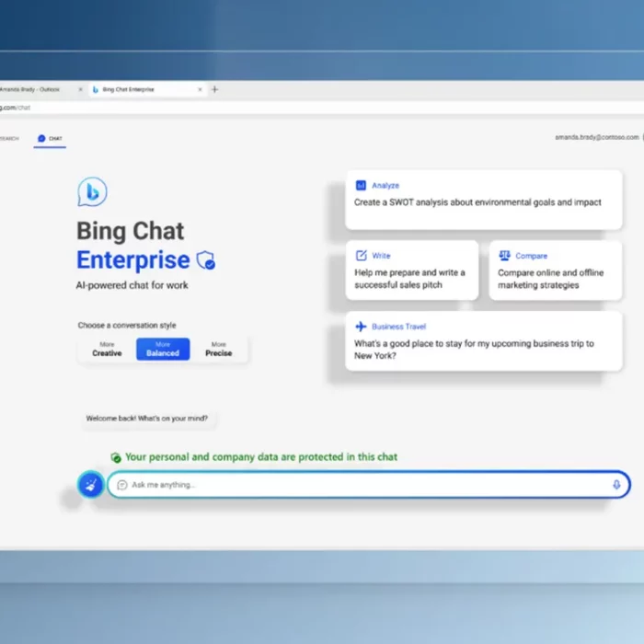
Task: Click the Ask me anything input field
Action: click(x=368, y=485)
